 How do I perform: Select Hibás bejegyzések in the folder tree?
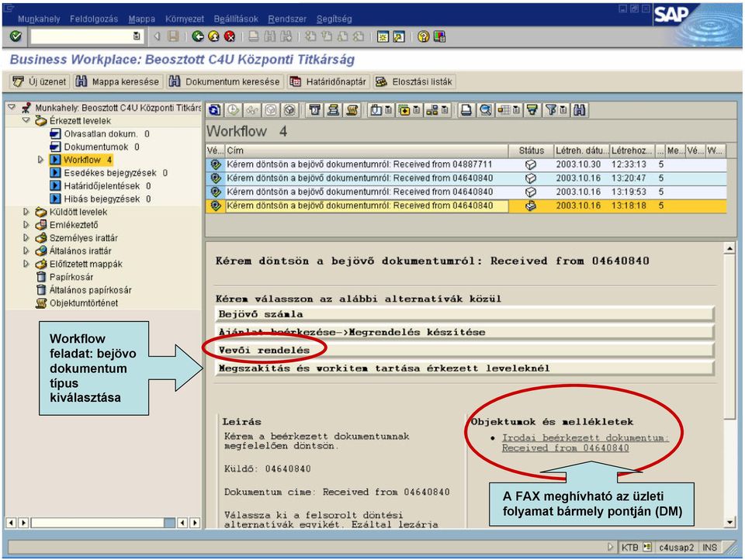102,199
